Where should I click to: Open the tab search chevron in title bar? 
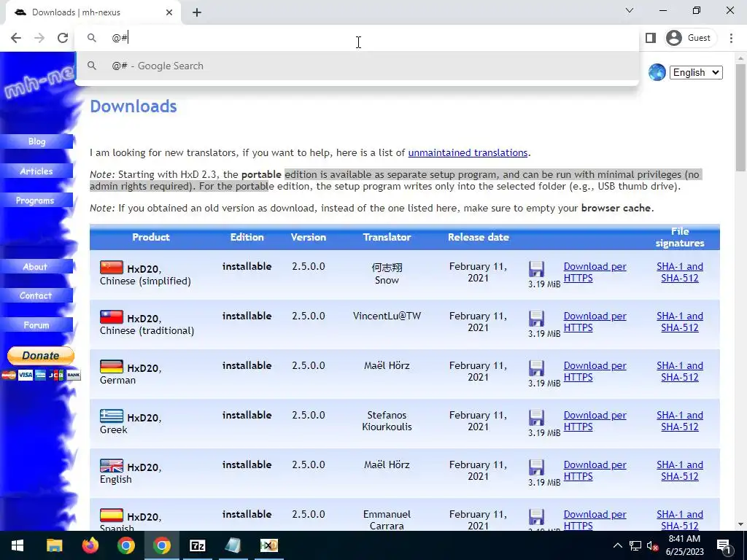630,10
